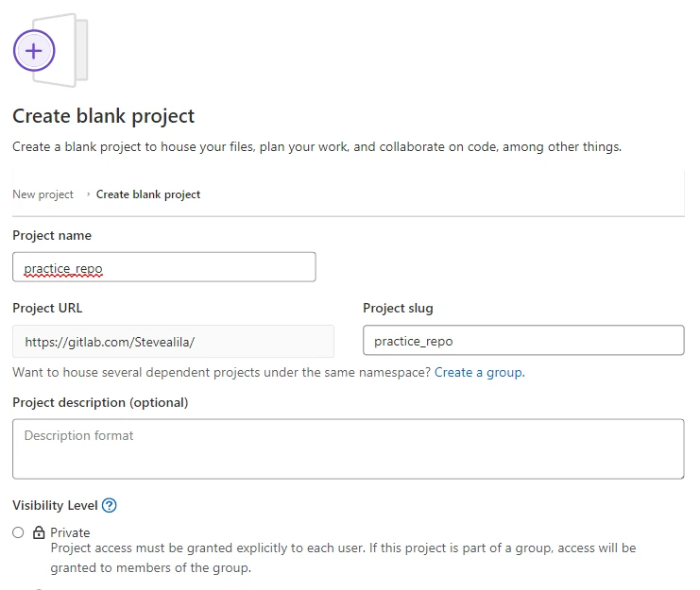The image size is (700, 590).
Task: Open the Create a group link
Action: (478, 372)
